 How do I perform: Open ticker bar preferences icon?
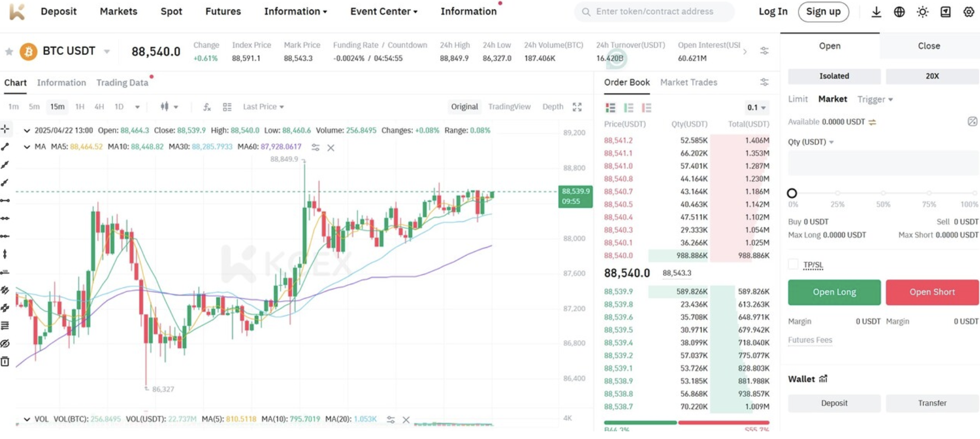(764, 51)
